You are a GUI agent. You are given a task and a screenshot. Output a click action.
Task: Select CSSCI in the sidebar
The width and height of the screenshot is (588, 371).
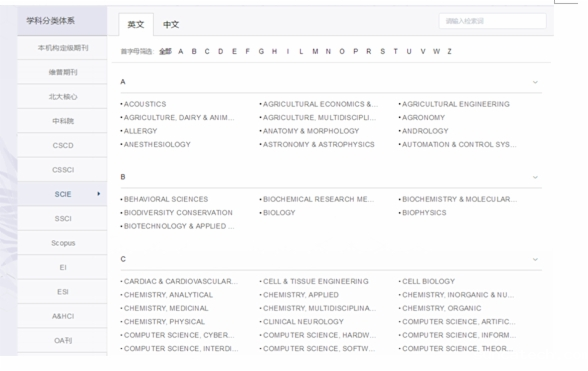coord(63,170)
